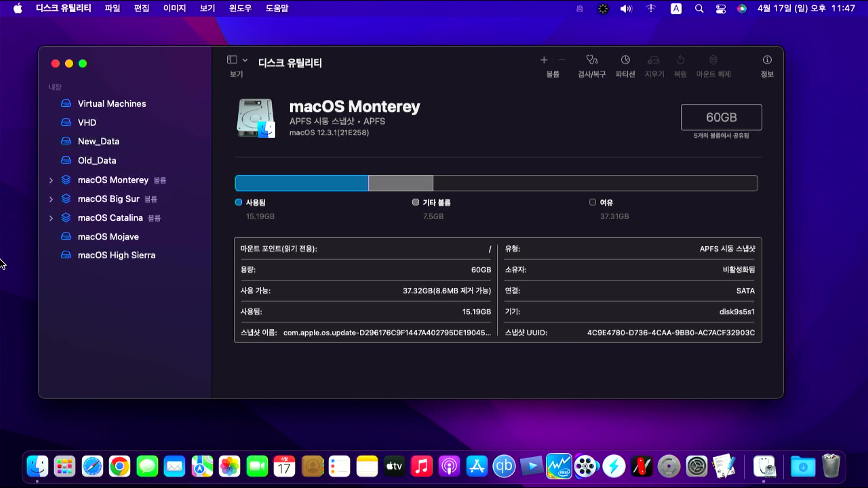Select macOS Monterey in the sidebar

point(113,180)
